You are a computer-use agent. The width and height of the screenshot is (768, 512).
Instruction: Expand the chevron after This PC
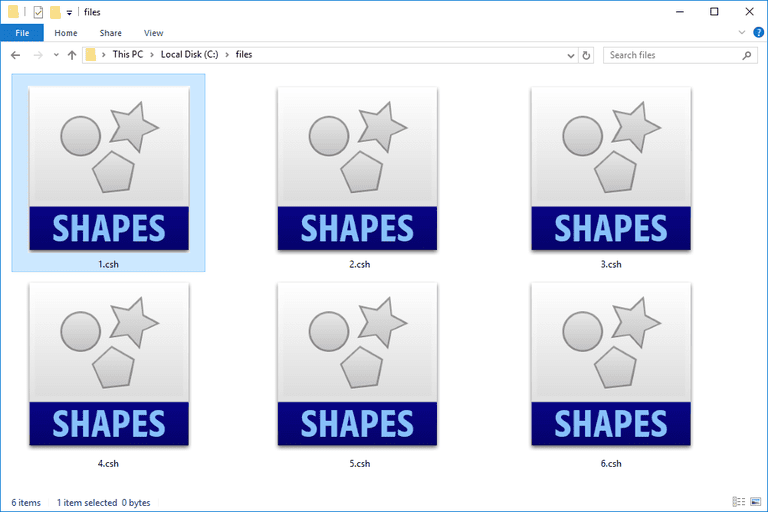pos(152,55)
